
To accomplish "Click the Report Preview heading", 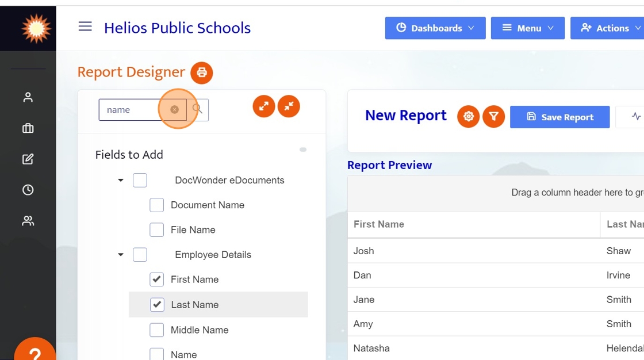I will [390, 165].
